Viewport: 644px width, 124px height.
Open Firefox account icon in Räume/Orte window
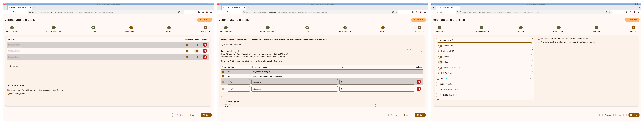tap(627, 12)
